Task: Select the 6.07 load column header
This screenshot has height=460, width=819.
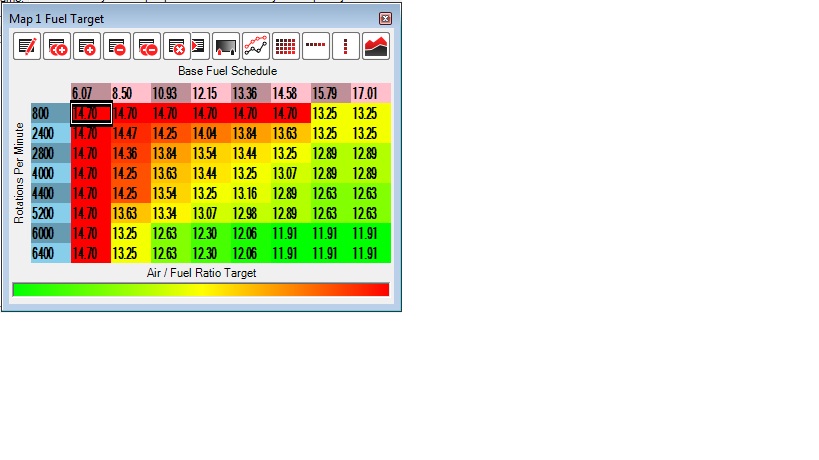Action: pos(90,94)
